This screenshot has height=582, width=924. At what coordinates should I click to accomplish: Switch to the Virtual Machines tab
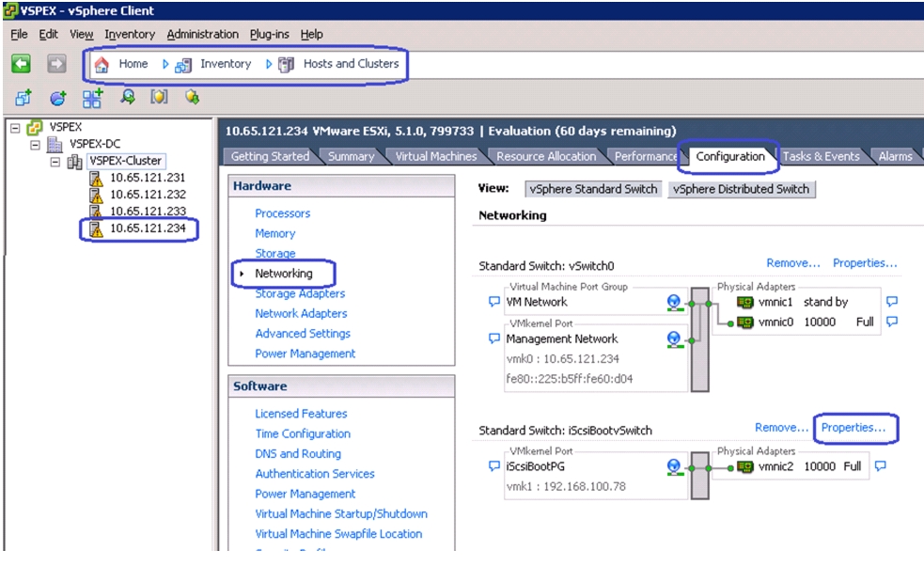436,156
